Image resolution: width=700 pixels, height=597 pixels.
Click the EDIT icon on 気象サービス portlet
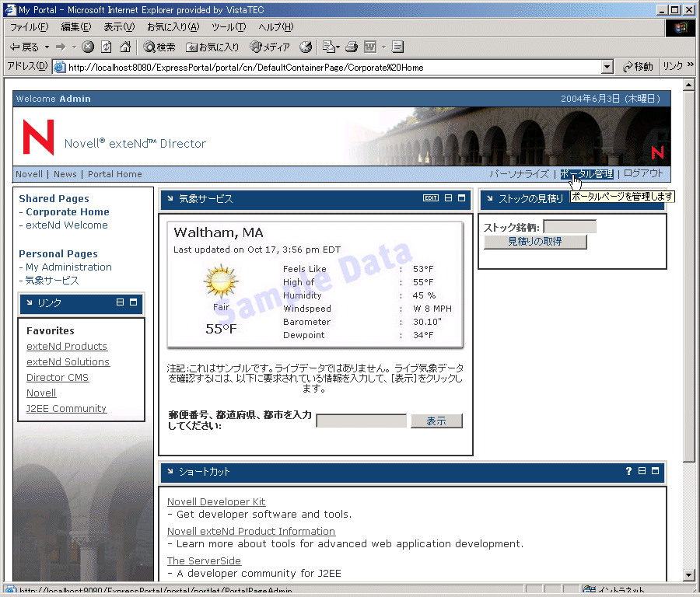pyautogui.click(x=431, y=197)
